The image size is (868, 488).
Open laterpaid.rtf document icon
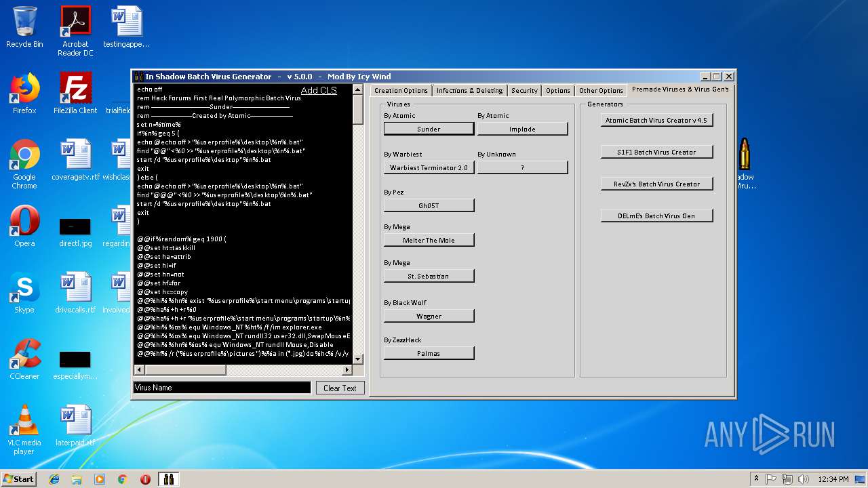pos(75,426)
